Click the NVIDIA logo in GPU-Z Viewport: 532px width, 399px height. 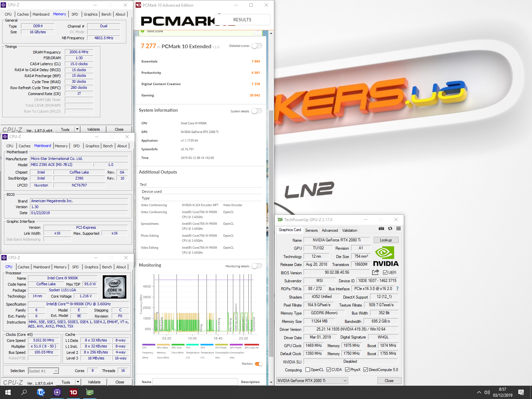click(x=386, y=256)
